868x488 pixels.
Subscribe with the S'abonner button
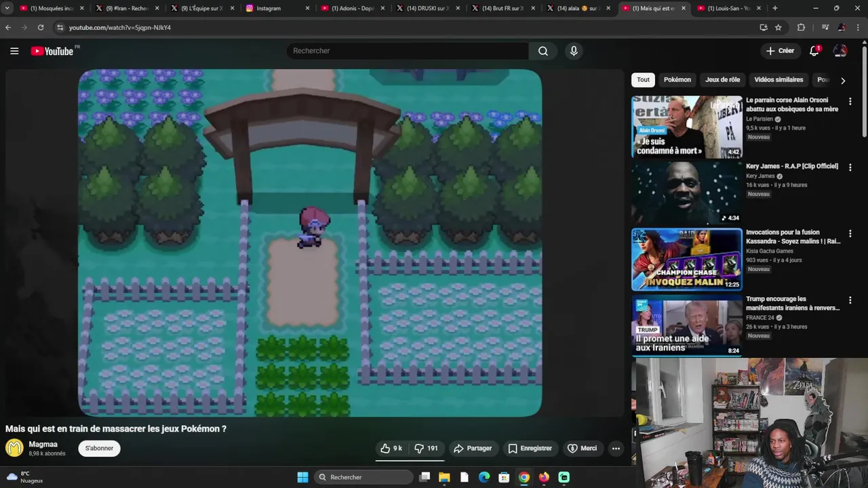(x=99, y=448)
